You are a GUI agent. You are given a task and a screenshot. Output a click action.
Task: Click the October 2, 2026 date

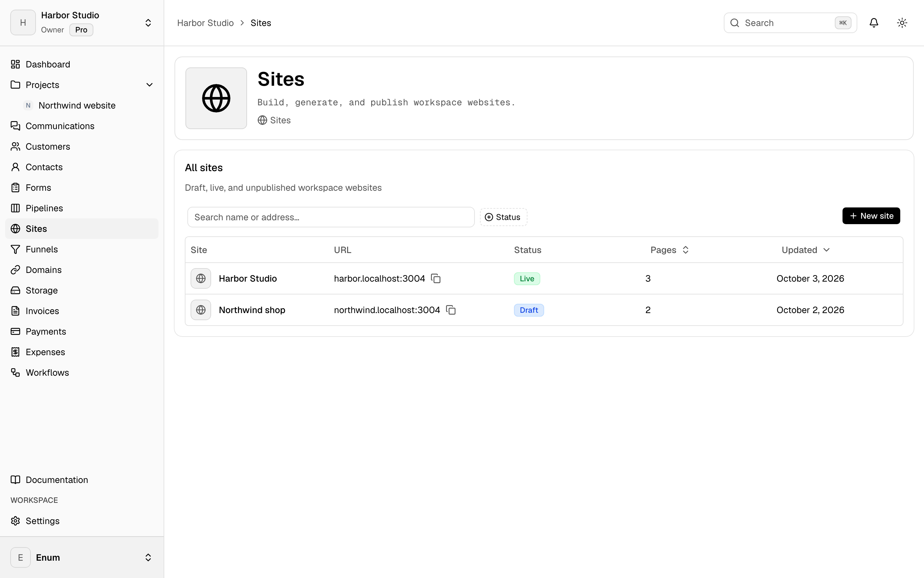[810, 310]
